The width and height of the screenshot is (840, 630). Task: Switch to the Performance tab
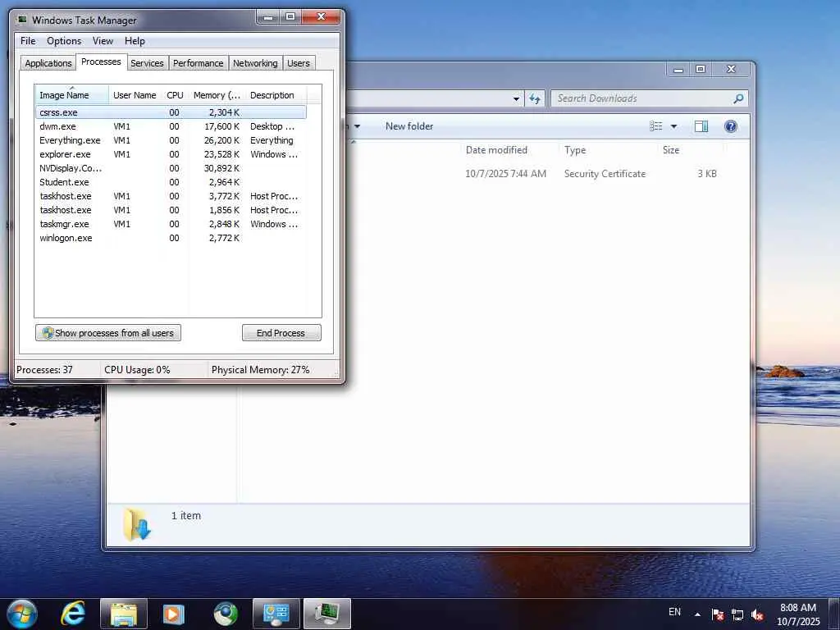(x=198, y=63)
